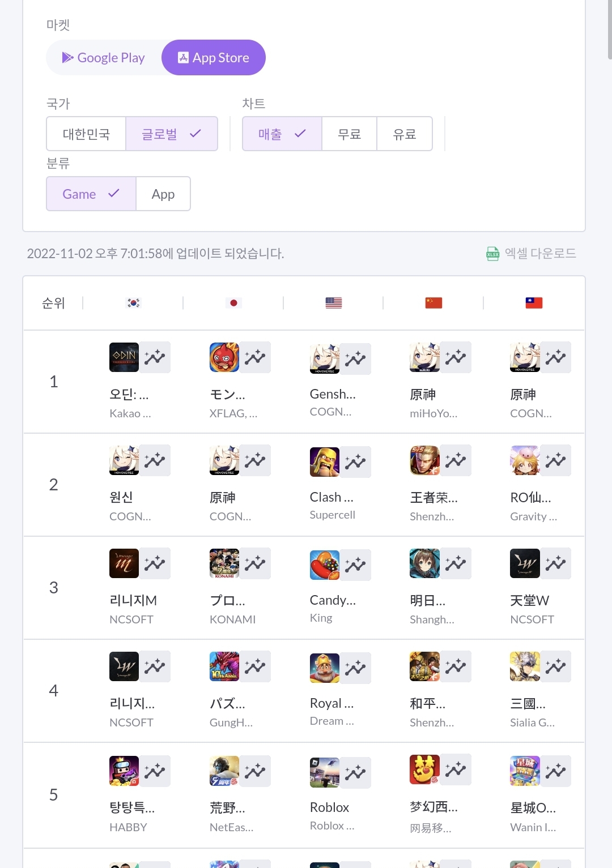Open the Odin game icon in Korea column
612x868 pixels.
tap(124, 357)
